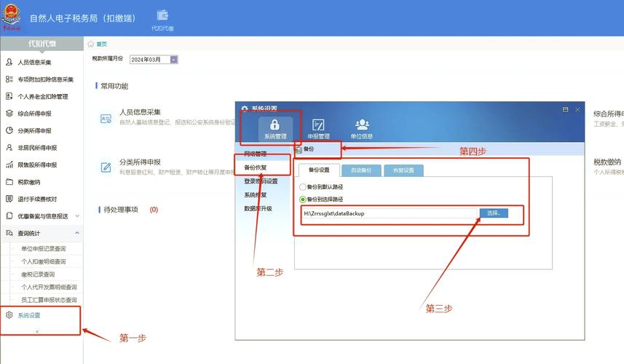The image size is (624, 364).
Task: Select 人员信息采集 in the sidebar
Action: (34, 62)
